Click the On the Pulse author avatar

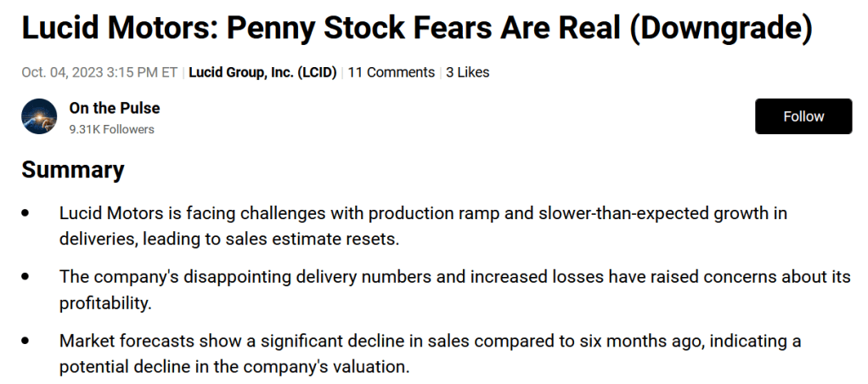coord(39,116)
